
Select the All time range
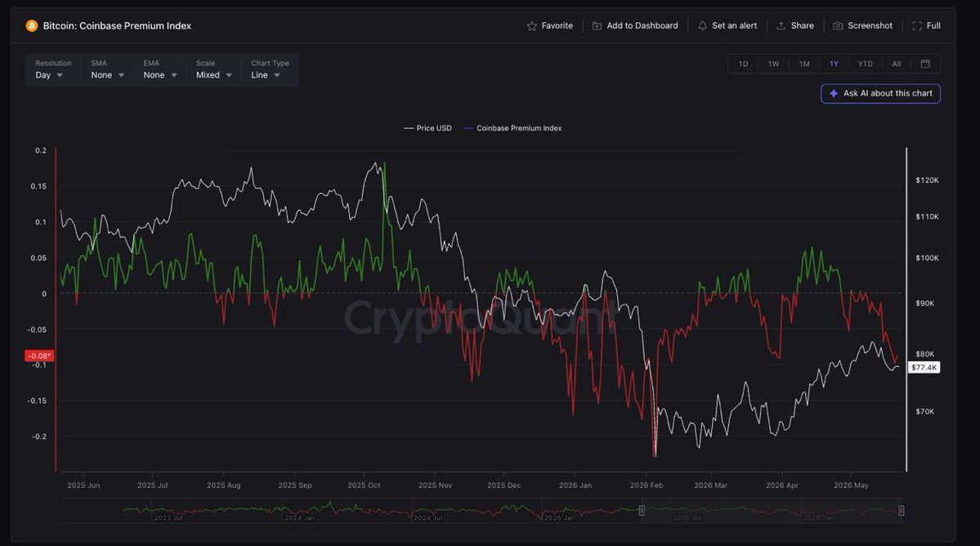tap(897, 64)
